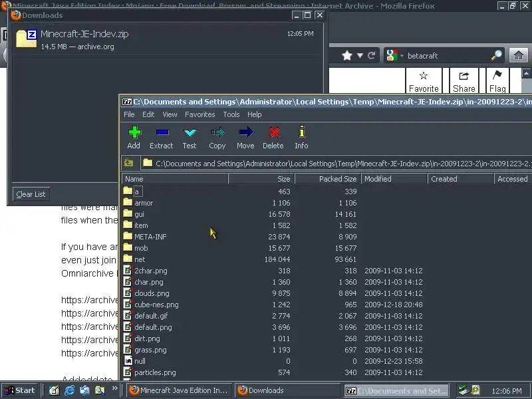Click the system tray clock
Viewport: 532px width, 399px height.
[507, 391]
